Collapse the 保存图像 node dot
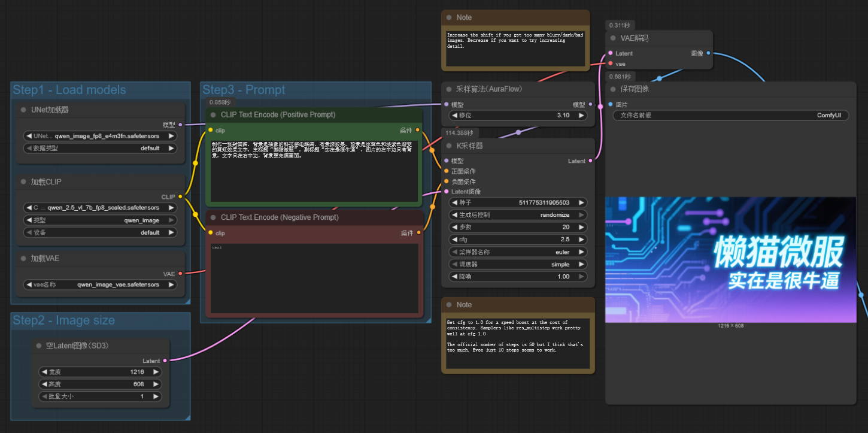The image size is (868, 433). pos(613,89)
